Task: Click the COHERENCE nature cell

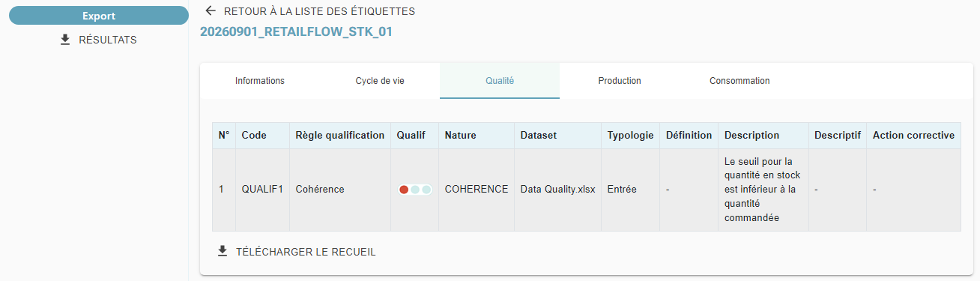Action: pos(477,190)
